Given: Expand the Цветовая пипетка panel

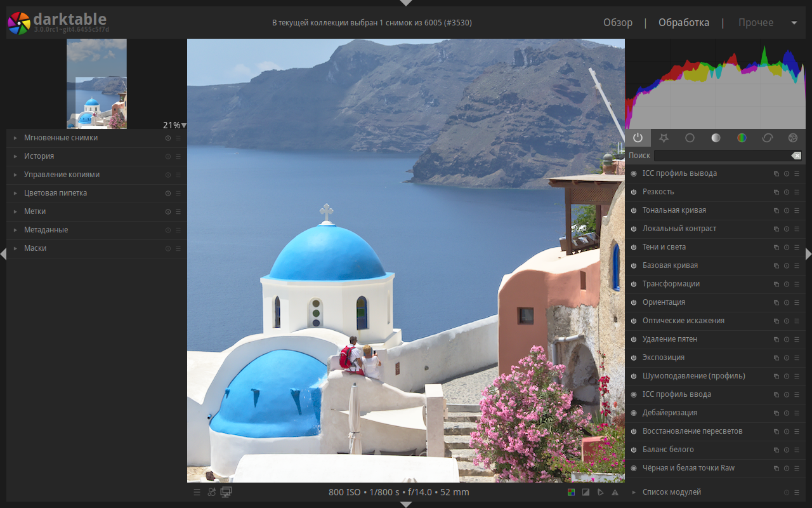Looking at the screenshot, I should [x=96, y=193].
